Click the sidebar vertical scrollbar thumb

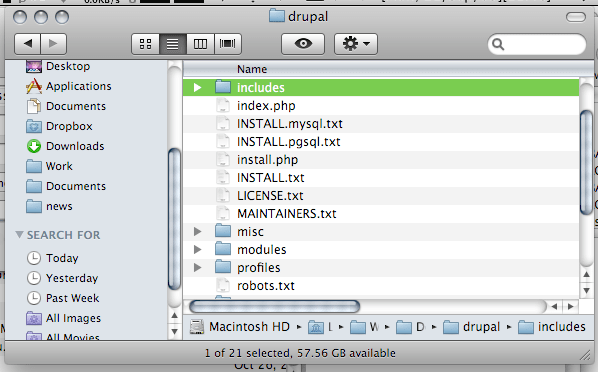[x=174, y=219]
